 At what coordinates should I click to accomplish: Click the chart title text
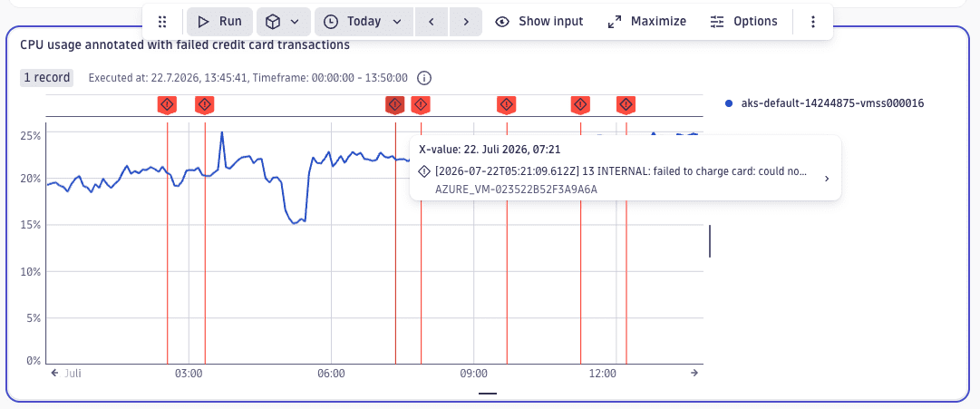[x=185, y=45]
